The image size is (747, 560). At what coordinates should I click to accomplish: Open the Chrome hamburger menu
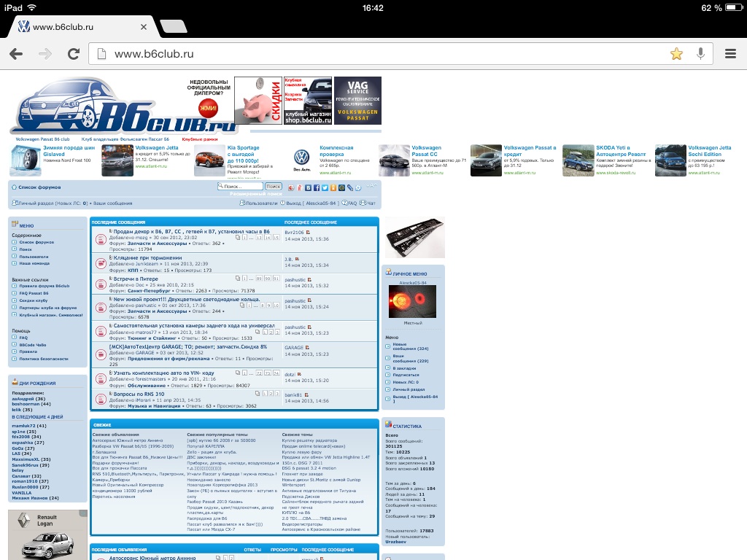730,54
